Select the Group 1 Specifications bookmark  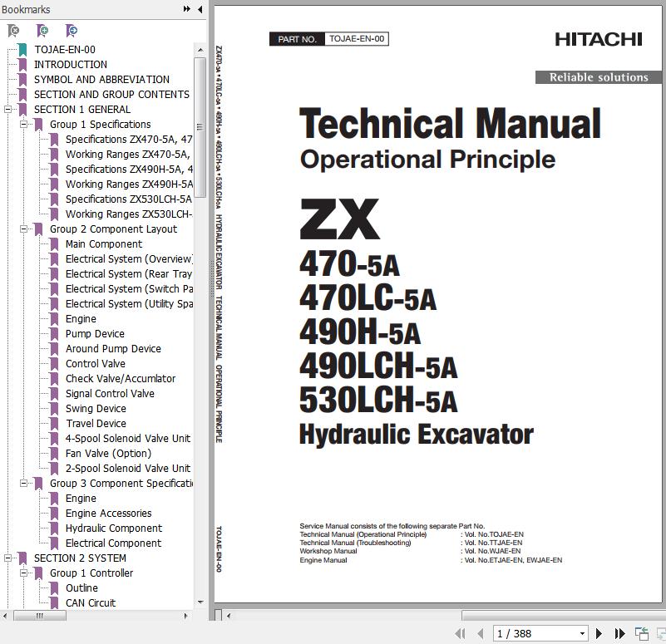click(x=101, y=124)
